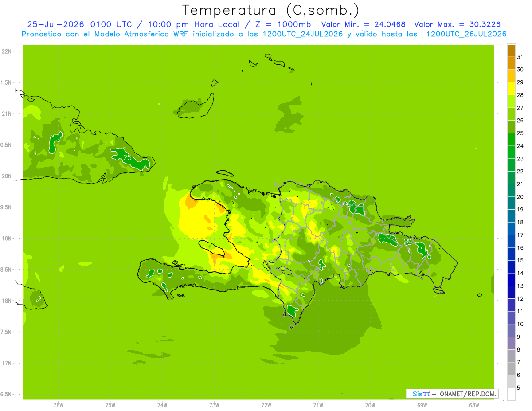The image size is (532, 411).
Task: Pick the purple legend swatch between 8 and 9
Action: click(x=511, y=343)
